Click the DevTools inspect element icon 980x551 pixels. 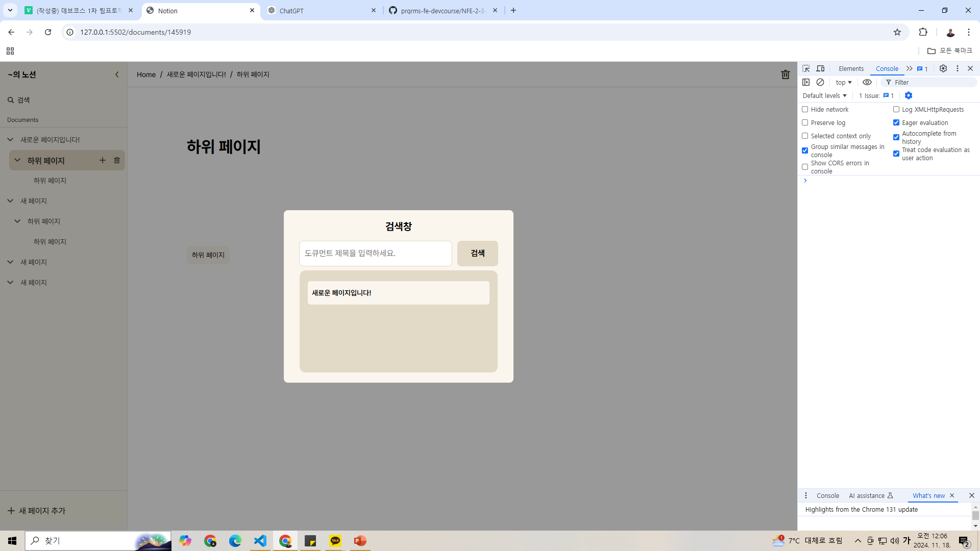click(806, 68)
